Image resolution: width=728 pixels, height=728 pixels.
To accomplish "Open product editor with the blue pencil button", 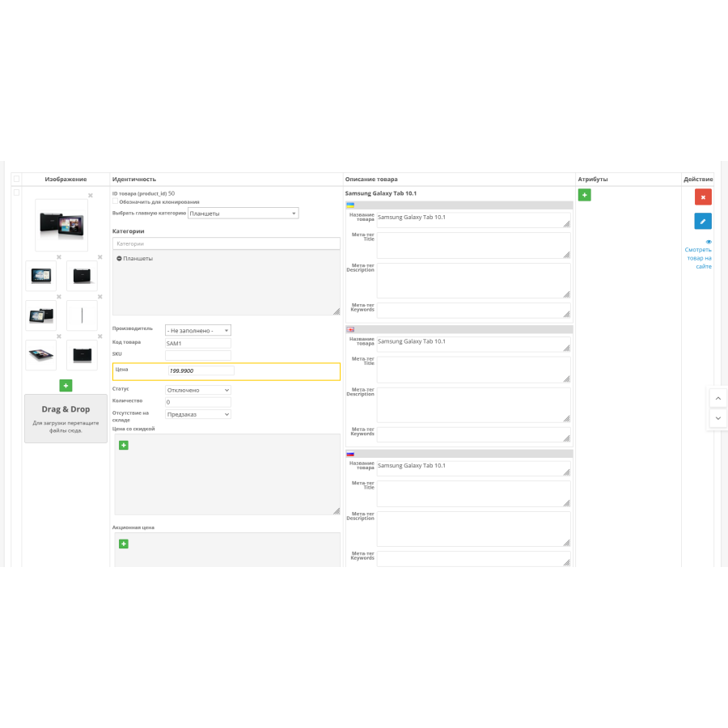I will [x=703, y=221].
